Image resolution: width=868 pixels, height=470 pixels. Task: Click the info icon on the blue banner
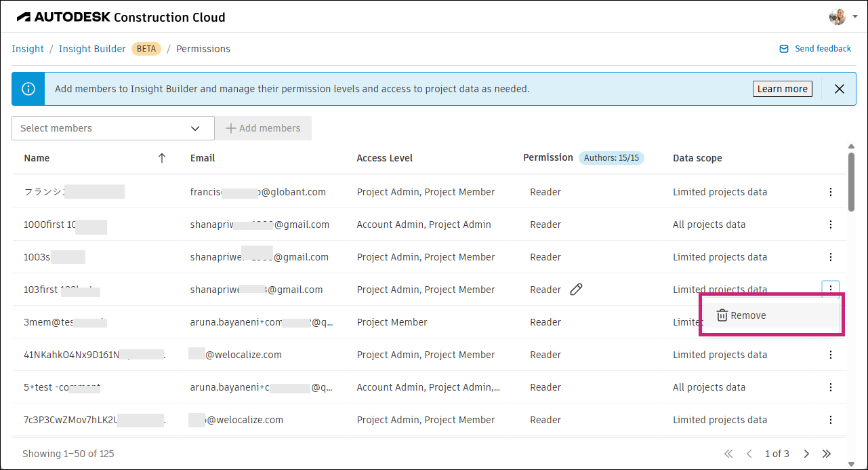pyautogui.click(x=28, y=88)
